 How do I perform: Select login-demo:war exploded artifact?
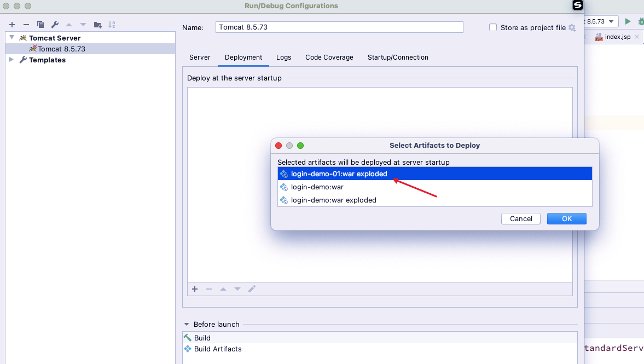click(434, 200)
